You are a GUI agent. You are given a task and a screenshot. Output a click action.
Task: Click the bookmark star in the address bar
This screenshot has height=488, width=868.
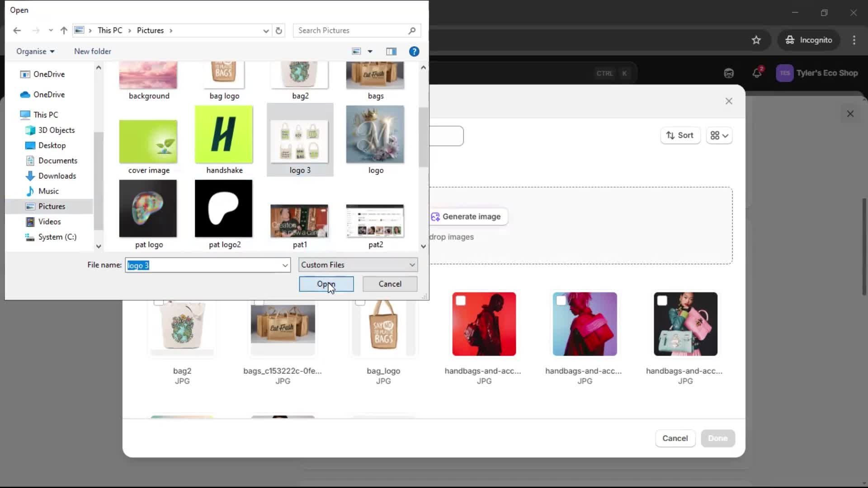[756, 40]
